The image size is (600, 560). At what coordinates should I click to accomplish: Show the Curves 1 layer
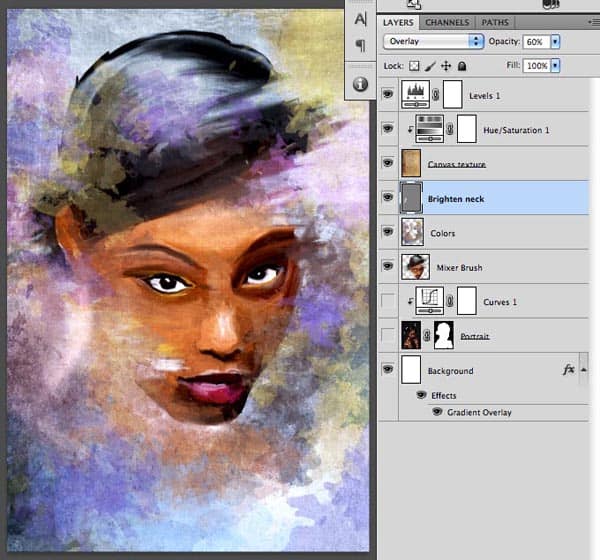[x=389, y=301]
